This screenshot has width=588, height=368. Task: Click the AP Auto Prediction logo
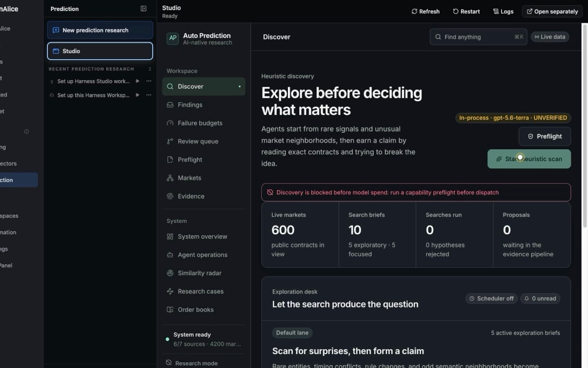173,38
